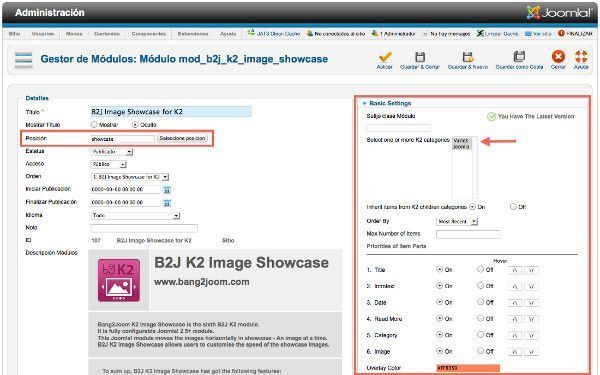Image resolution: width=600 pixels, height=375 pixels.
Task: Click the B2J K2 pink logo image
Action: pyautogui.click(x=119, y=280)
